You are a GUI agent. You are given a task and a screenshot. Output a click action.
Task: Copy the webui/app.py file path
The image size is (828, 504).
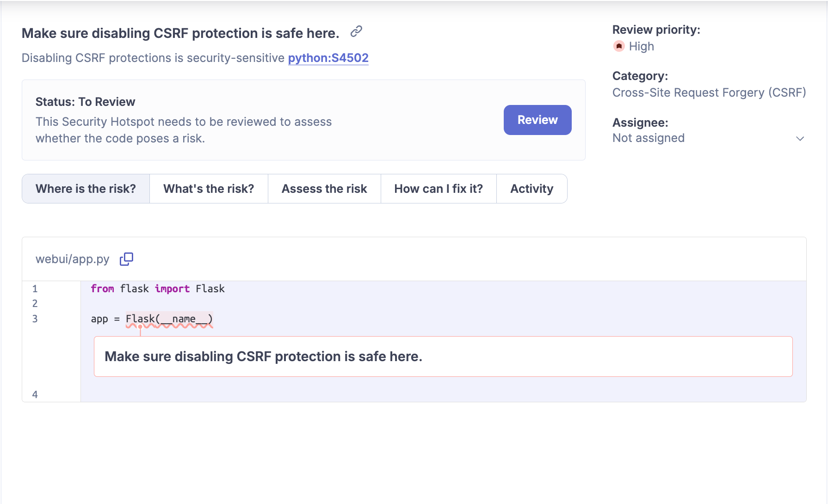(x=126, y=259)
